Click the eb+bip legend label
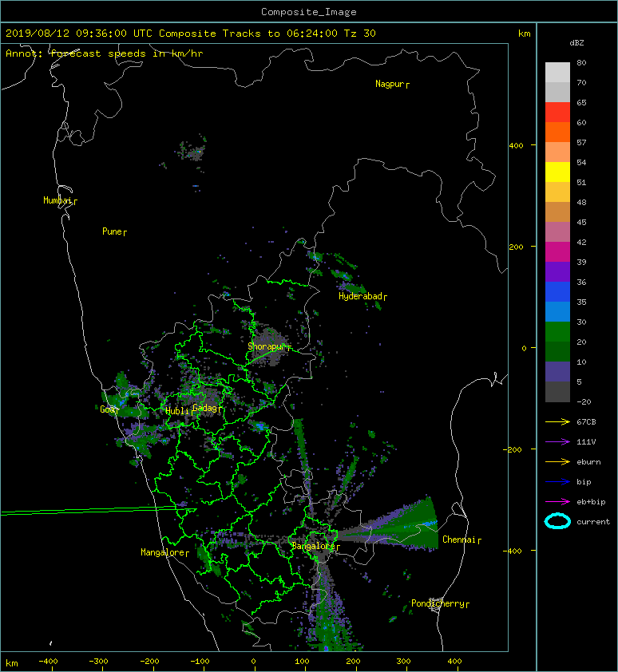The image size is (618, 672). pos(591,502)
